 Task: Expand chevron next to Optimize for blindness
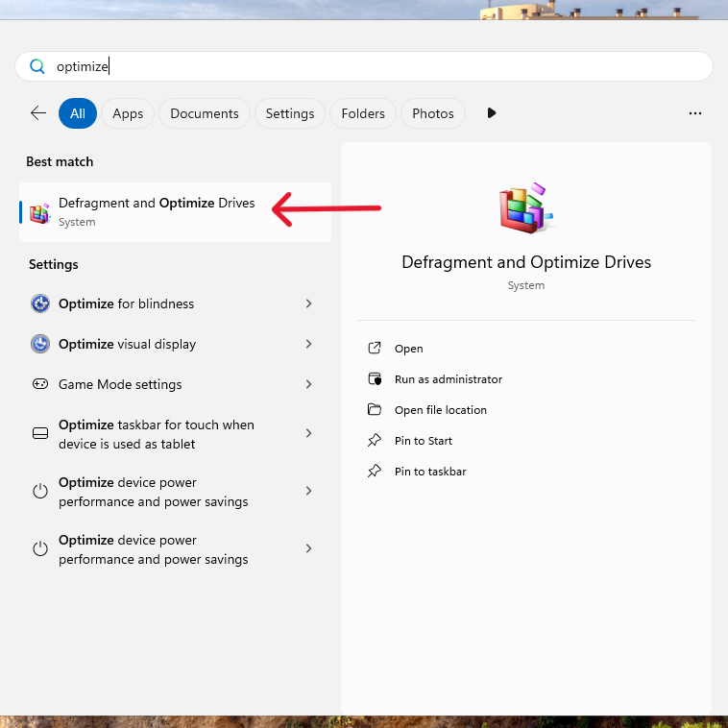coord(308,303)
